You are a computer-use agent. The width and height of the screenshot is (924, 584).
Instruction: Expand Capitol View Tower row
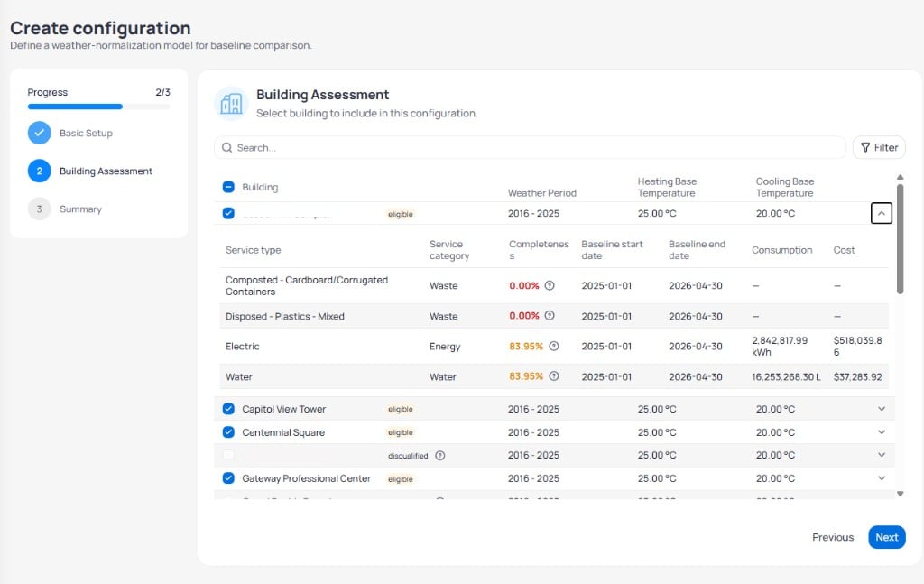(x=882, y=409)
